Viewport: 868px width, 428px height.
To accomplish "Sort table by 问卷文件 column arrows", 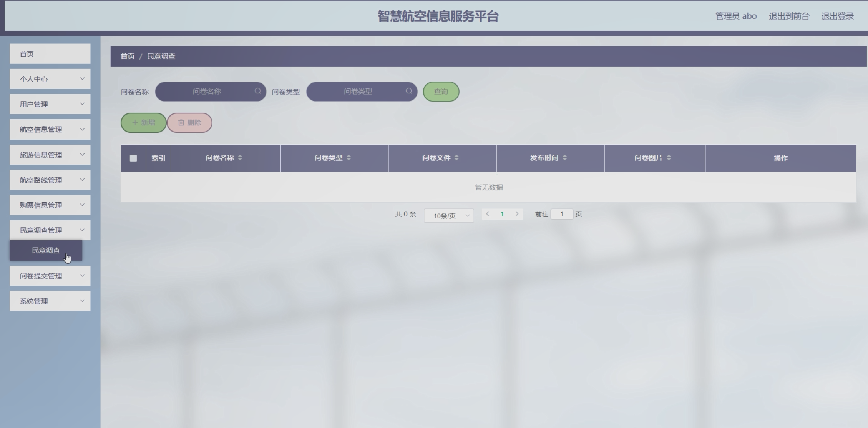I will 456,158.
